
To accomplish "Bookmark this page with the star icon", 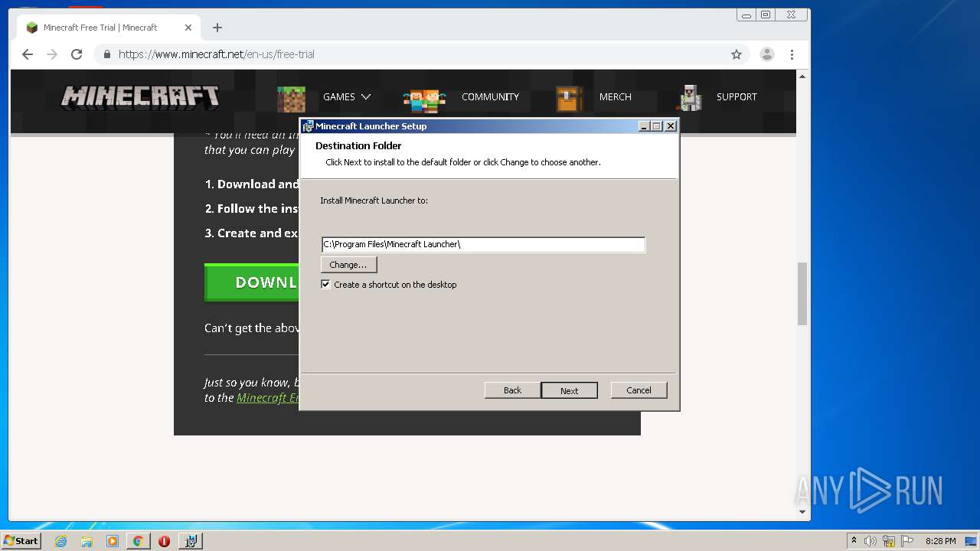I will pyautogui.click(x=737, y=54).
